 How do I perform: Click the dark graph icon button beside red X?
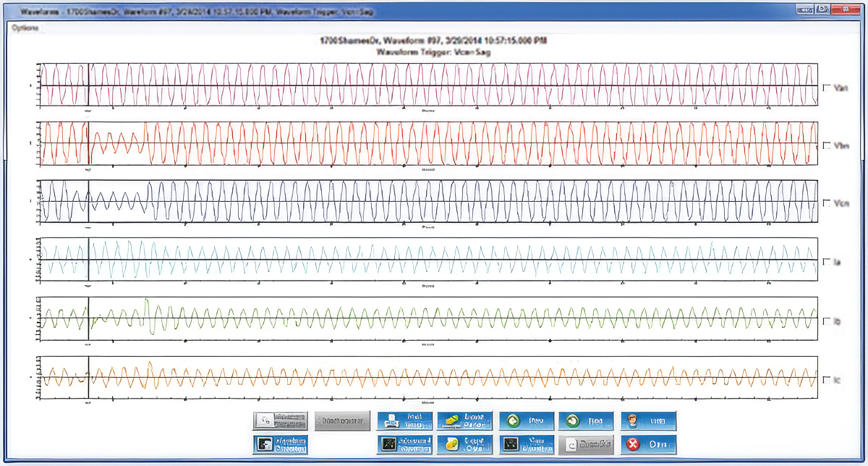coord(528,444)
